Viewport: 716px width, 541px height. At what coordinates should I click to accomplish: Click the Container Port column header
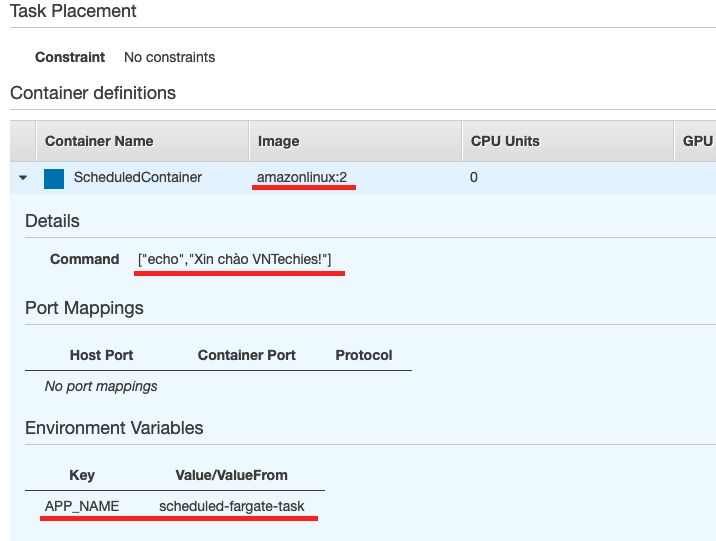(246, 355)
